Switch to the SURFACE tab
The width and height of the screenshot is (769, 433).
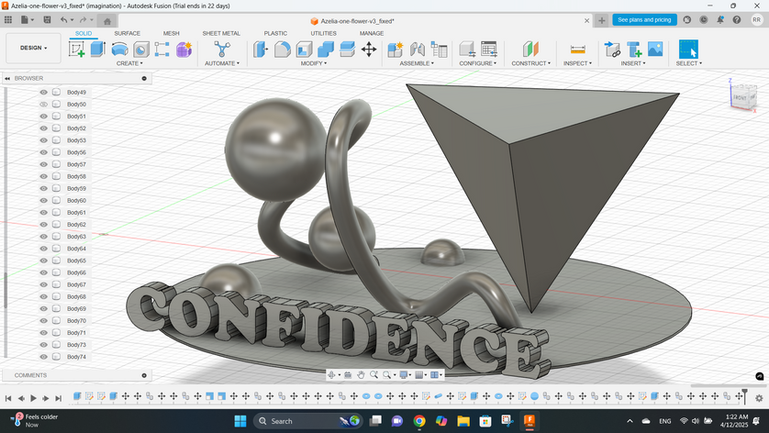[127, 33]
